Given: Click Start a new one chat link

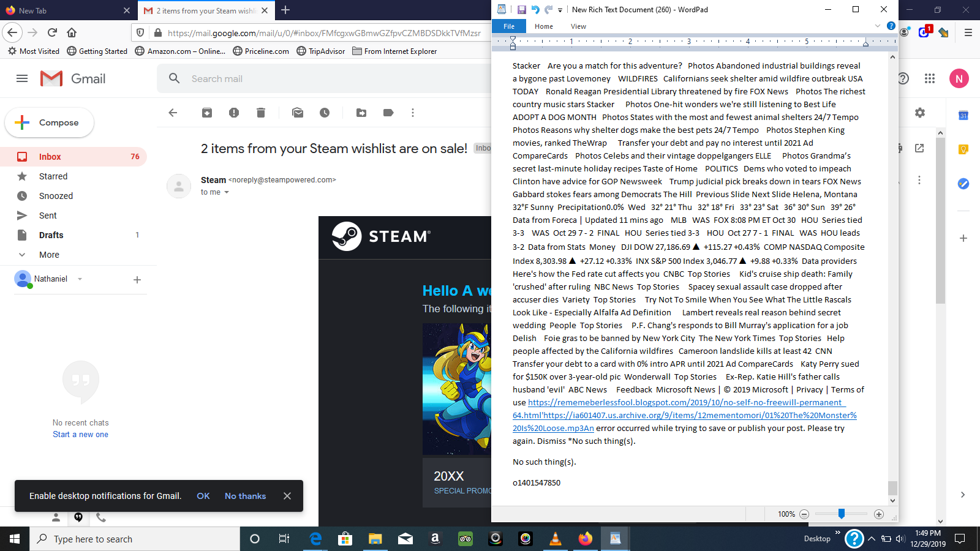Looking at the screenshot, I should pos(80,435).
